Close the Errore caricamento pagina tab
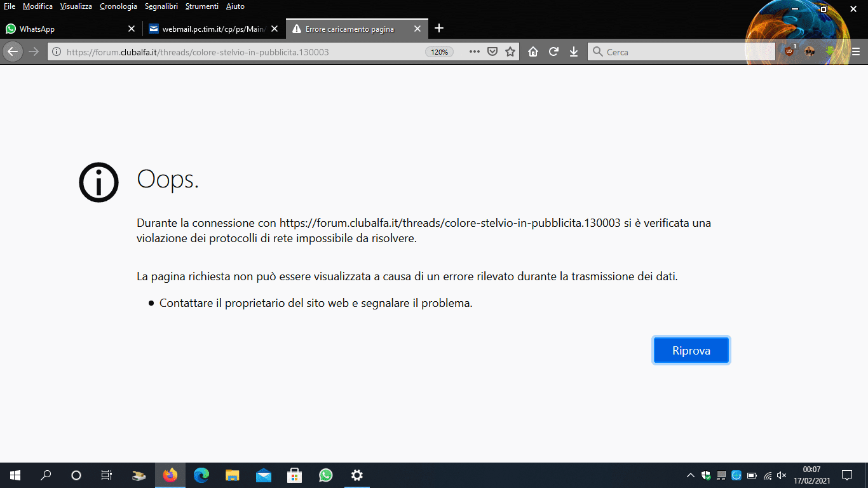This screenshot has height=488, width=868. [417, 29]
